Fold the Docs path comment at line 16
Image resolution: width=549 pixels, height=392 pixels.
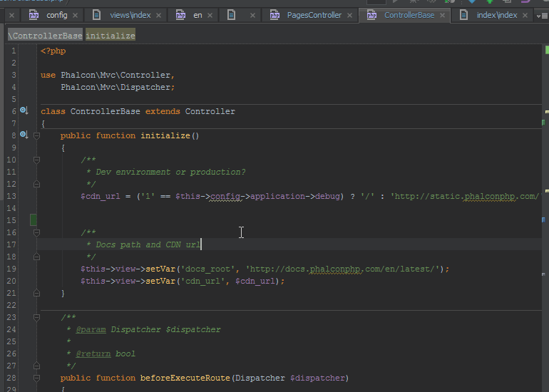pos(36,232)
